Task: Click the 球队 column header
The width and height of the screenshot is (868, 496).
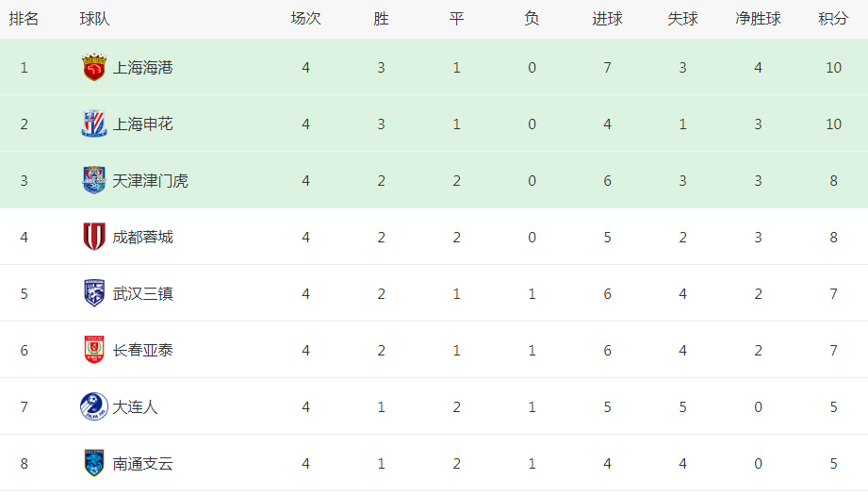Action: click(94, 19)
